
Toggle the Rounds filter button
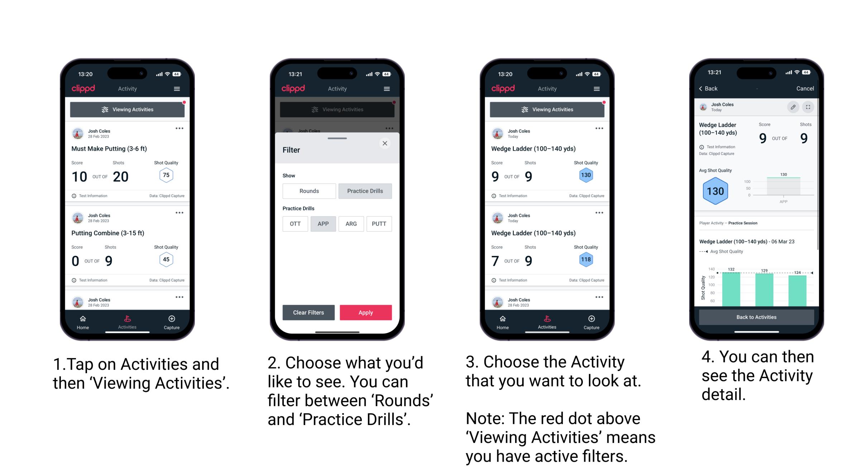coord(309,191)
